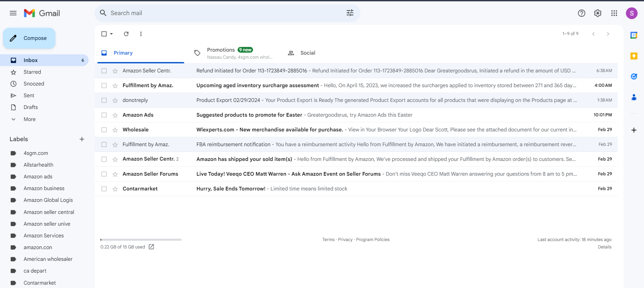Click the 1–9 of 9 message count
Viewport: 644px width, 288px height.
pyautogui.click(x=571, y=34)
